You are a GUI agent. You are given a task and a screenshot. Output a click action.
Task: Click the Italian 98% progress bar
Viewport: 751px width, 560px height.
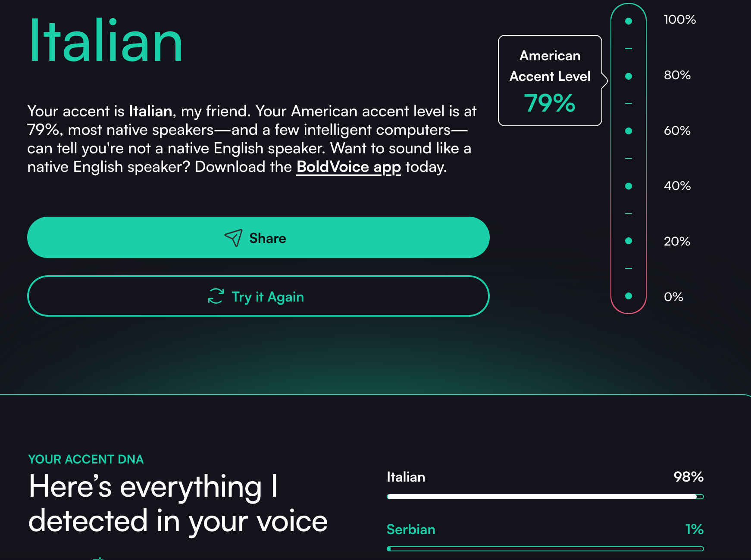[x=545, y=497]
